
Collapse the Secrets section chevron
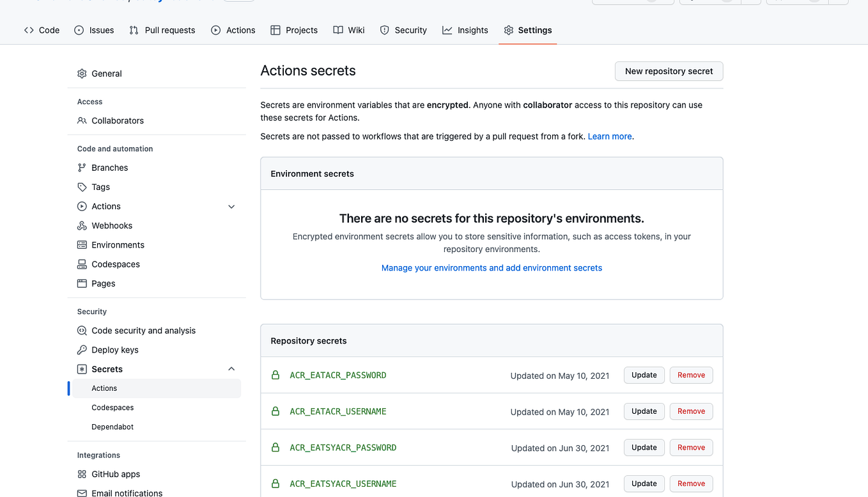coord(231,368)
